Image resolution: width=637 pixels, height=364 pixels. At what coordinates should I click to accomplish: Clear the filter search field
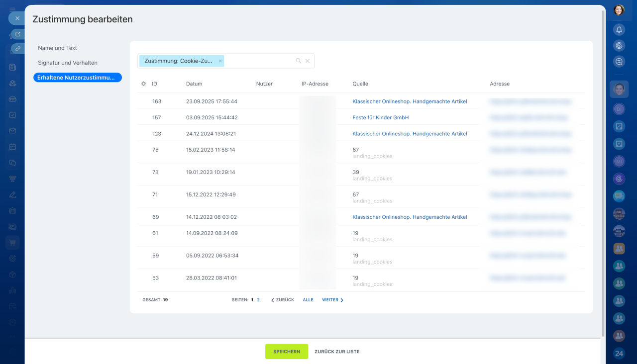[308, 61]
